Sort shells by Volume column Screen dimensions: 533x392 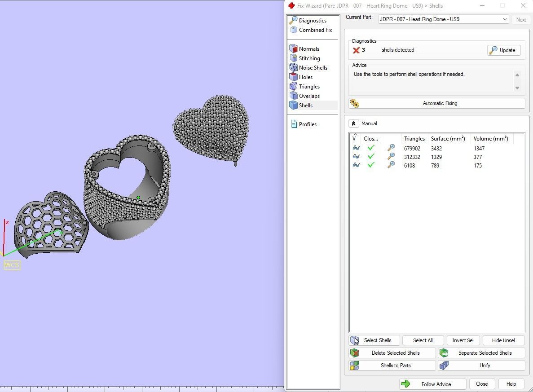click(492, 139)
